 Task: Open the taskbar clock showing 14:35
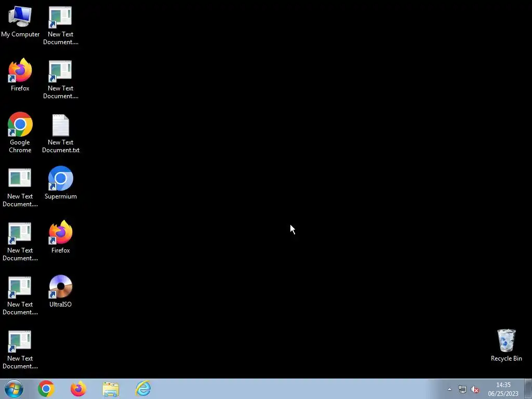click(503, 389)
